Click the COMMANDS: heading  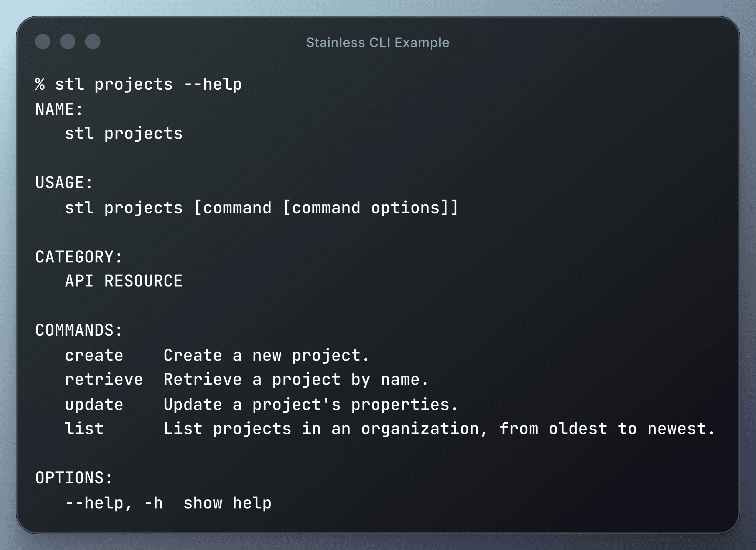(79, 330)
